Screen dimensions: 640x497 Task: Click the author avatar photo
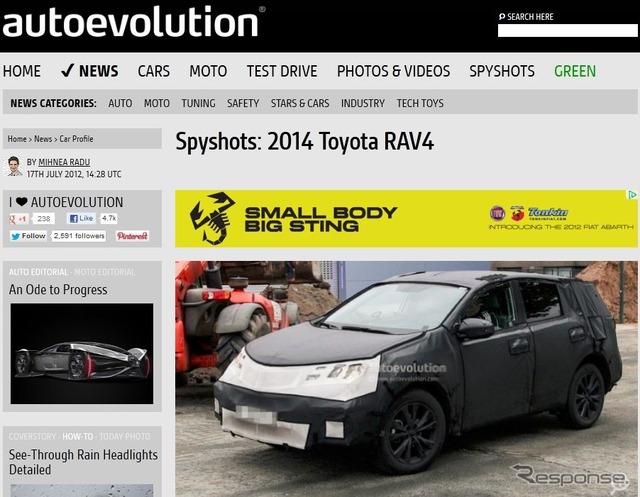pos(14,166)
